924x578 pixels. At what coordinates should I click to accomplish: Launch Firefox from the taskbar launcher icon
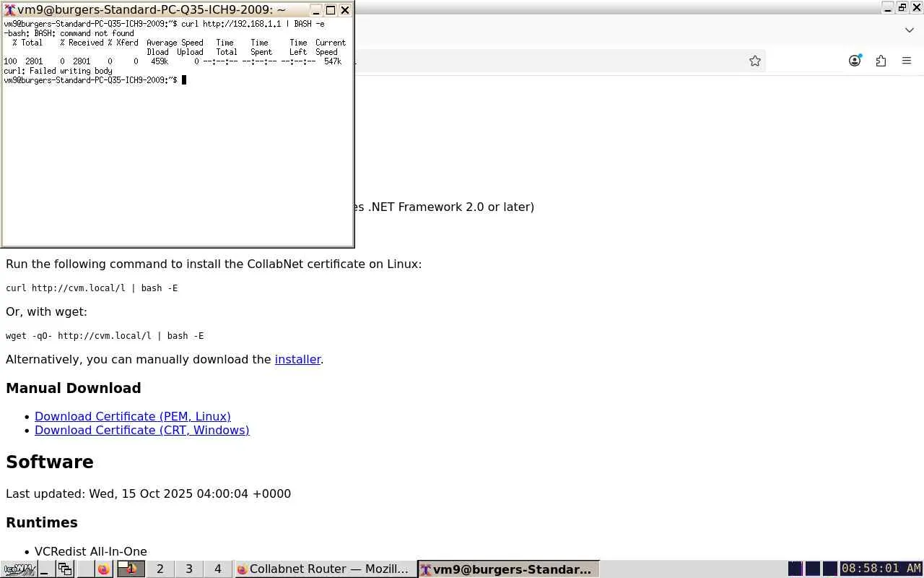pyautogui.click(x=103, y=569)
